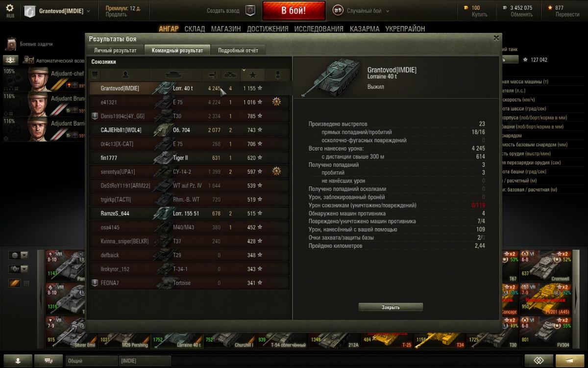The image size is (588, 368).
Task: Open the Combat Missions (Боевые задачи) icon
Action: 11,44
